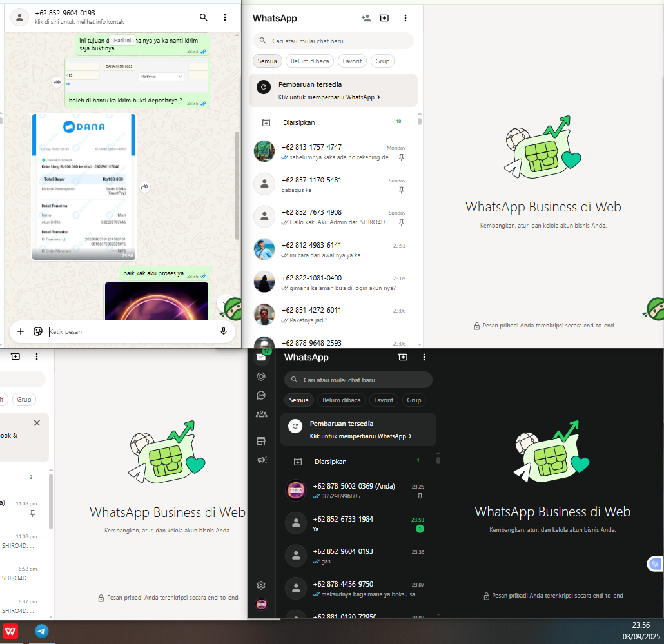Open Status icon in dark WhatsApp sidebar
This screenshot has width=664, height=644.
pyautogui.click(x=261, y=376)
